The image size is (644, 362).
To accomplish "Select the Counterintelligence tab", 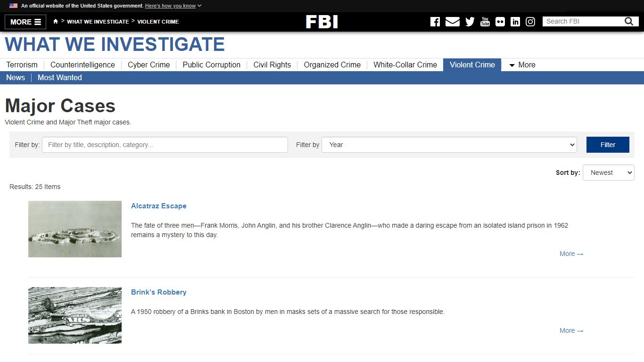I will pos(83,65).
